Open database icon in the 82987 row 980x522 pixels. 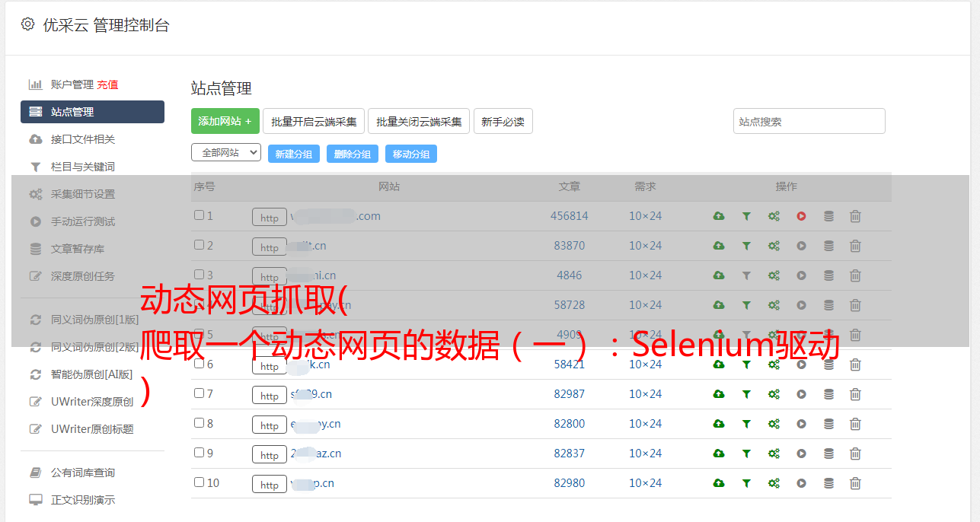click(x=828, y=394)
